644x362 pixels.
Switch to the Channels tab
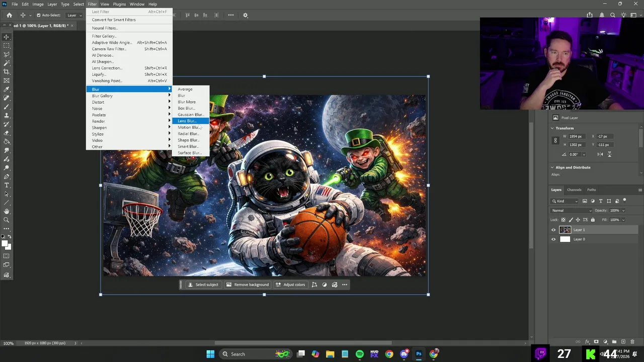coord(574,190)
